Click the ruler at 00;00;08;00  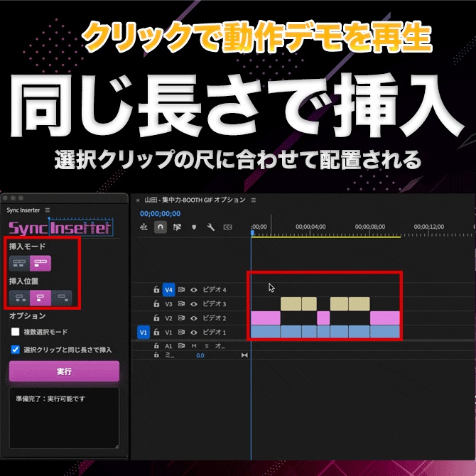coord(370,227)
